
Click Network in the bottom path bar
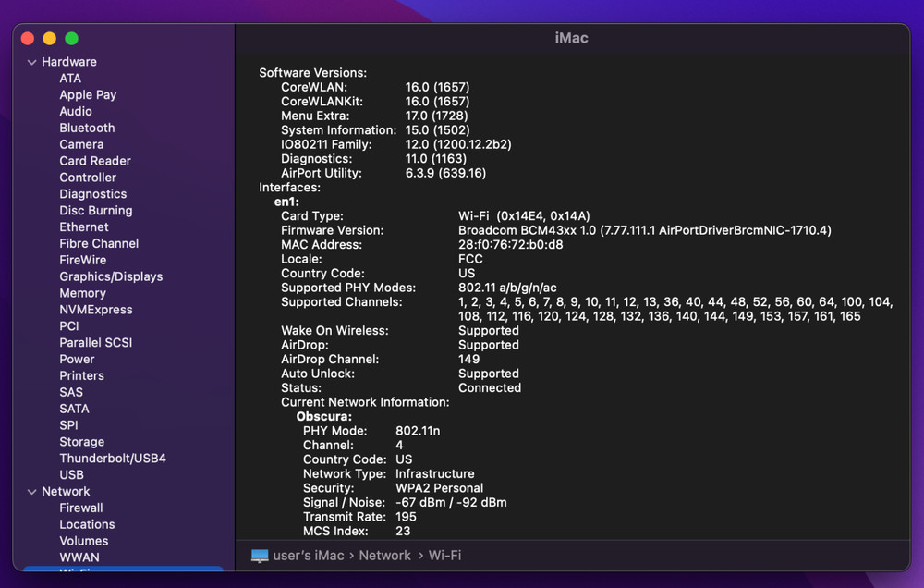pos(384,556)
